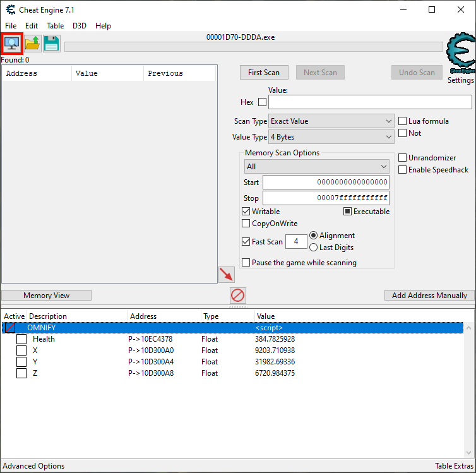The image size is (476, 473).
Task: Open the process list icon
Action: (12, 44)
